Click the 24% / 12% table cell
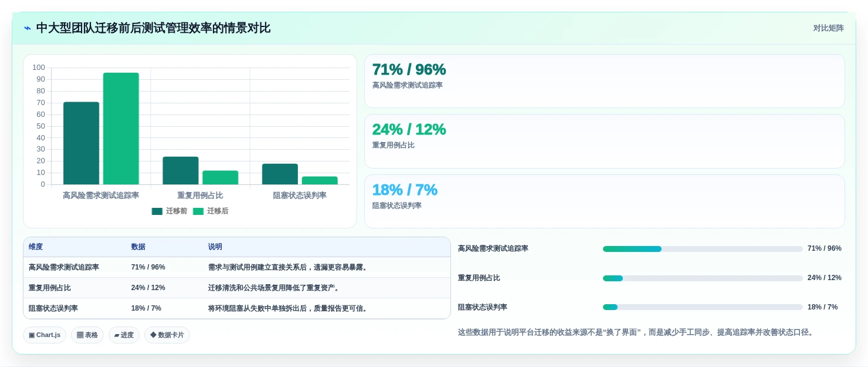 (x=148, y=288)
